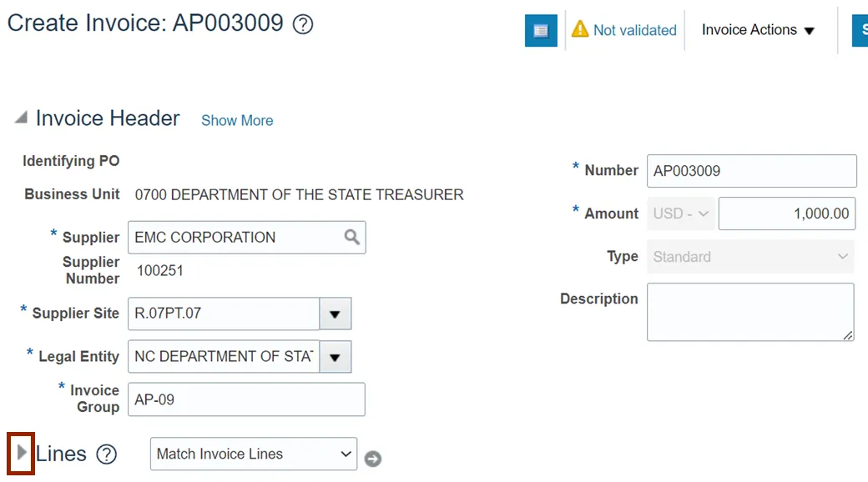This screenshot has width=868, height=482.
Task: Expand the Lines section triangle
Action: coord(22,454)
